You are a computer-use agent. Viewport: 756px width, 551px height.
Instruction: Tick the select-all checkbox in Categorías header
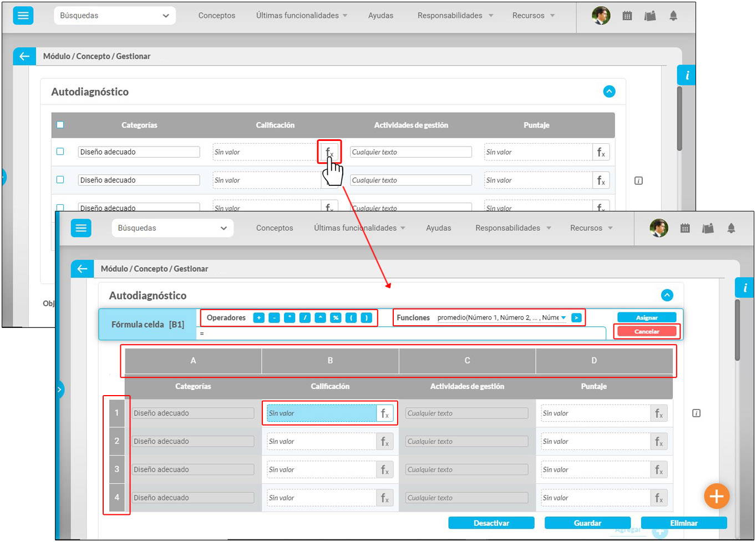coord(60,125)
